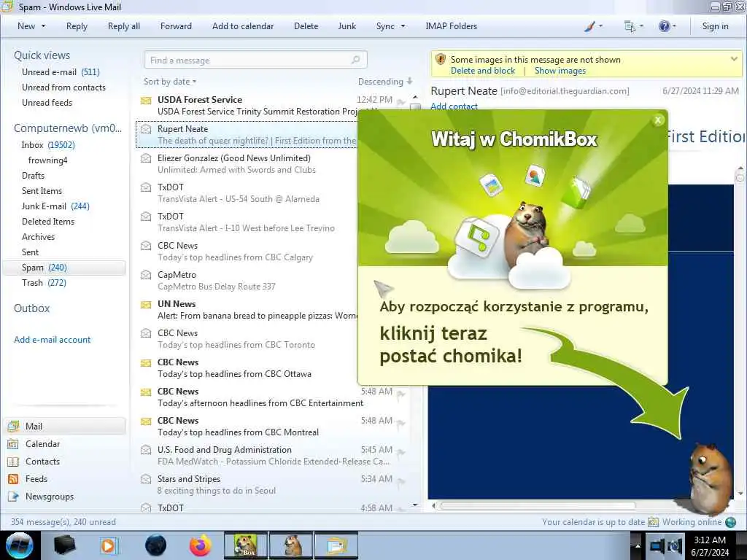Image resolution: width=747 pixels, height=560 pixels.
Task: Open the menus toolbar icon
Action: point(630,26)
